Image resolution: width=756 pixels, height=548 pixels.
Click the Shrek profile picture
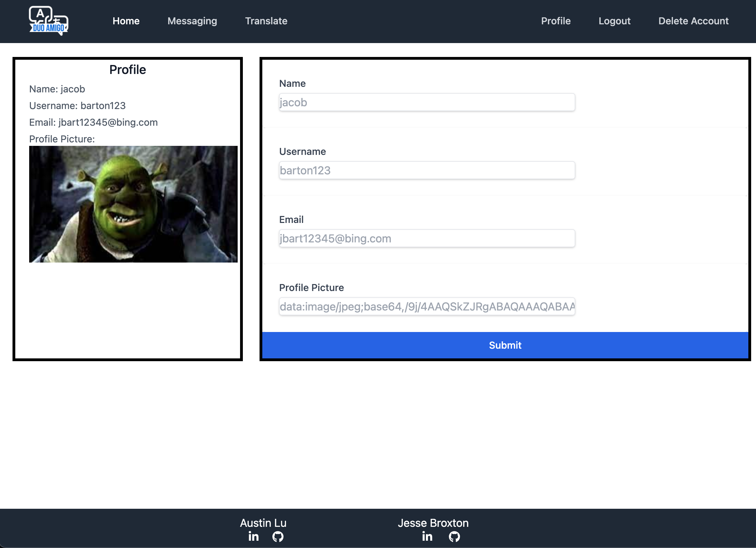[x=133, y=204]
